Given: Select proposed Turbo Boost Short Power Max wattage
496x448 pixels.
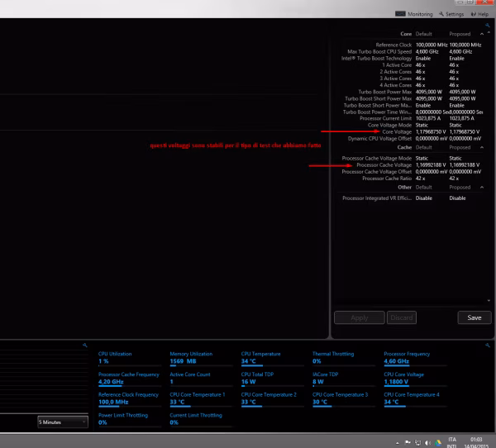Looking at the screenshot, I should 462,98.
